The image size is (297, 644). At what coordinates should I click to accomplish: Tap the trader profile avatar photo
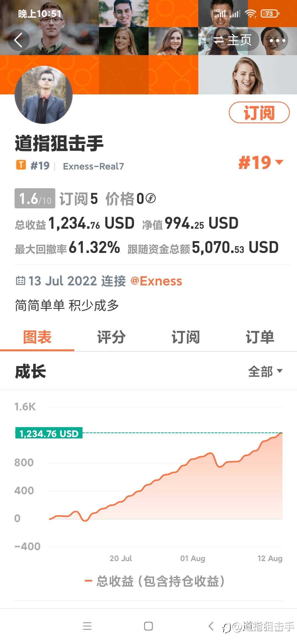[x=43, y=95]
